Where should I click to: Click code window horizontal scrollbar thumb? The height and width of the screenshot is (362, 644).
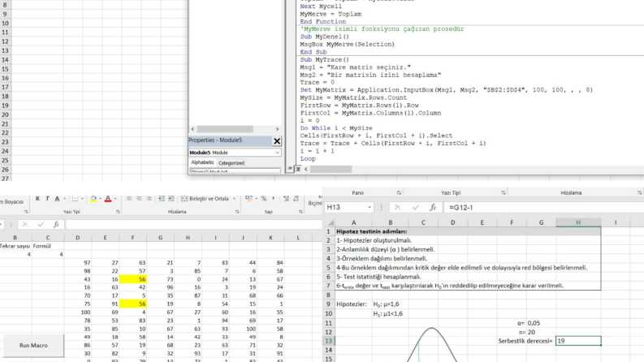[x=331, y=169]
